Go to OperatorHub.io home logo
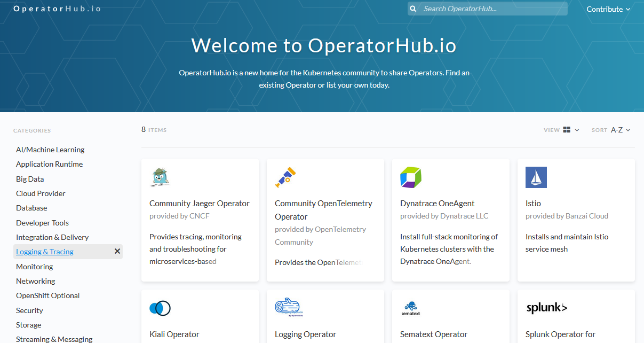Screen dimensions: 644x343 coord(57,9)
